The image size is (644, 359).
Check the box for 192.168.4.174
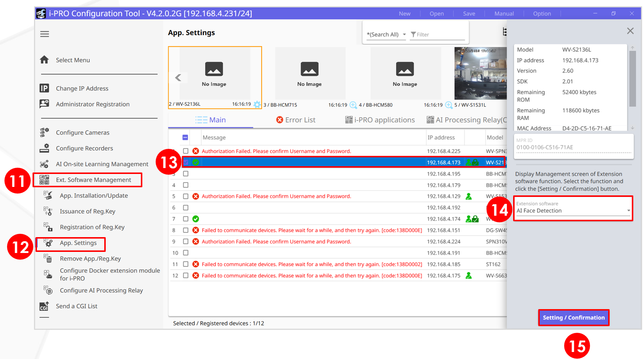186,219
